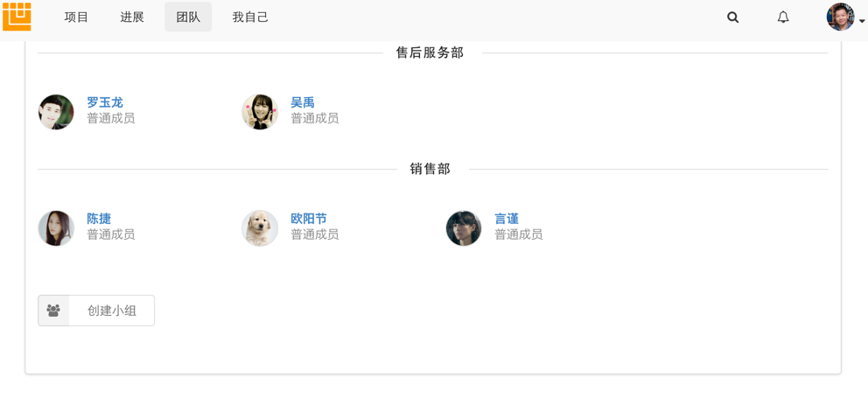868x399 pixels.
Task: Click 罗玉龙's avatar photo
Action: tap(56, 112)
